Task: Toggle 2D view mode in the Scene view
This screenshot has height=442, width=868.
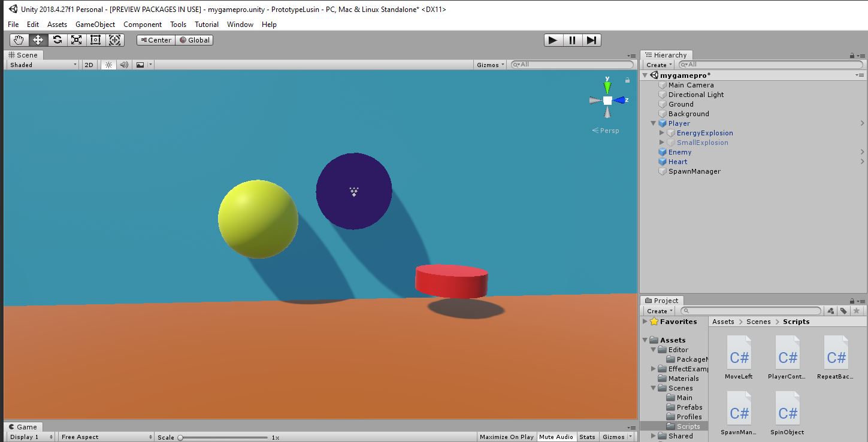Action: [x=88, y=64]
